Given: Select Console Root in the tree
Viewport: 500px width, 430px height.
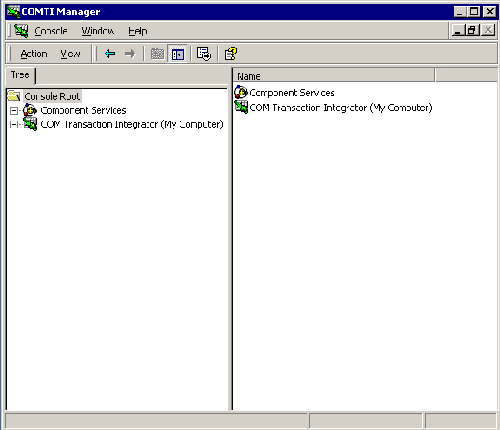Looking at the screenshot, I should click(x=52, y=96).
